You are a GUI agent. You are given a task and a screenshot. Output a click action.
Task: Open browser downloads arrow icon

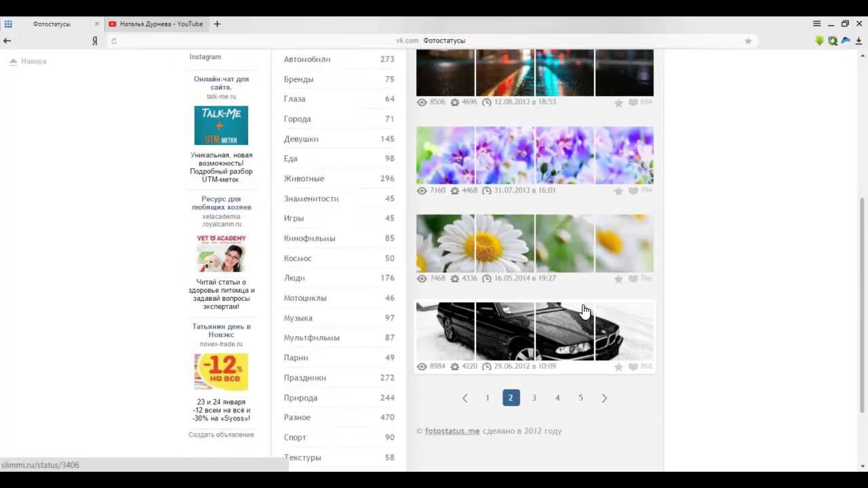click(859, 41)
